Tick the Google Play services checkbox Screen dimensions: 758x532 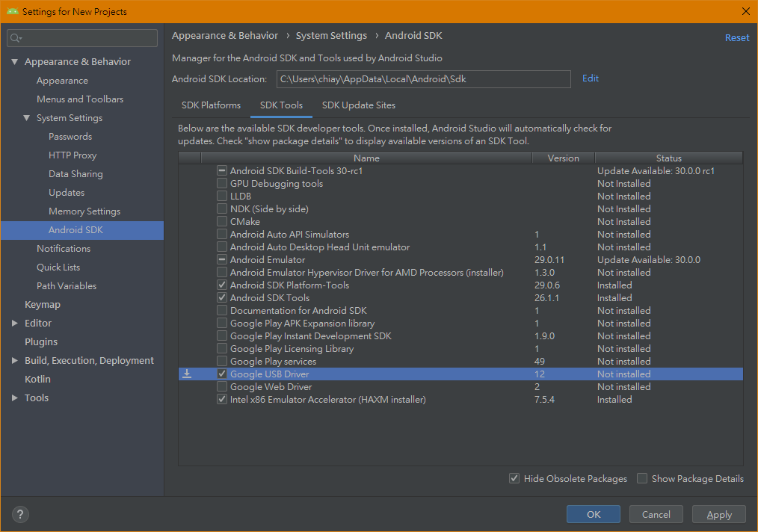222,362
